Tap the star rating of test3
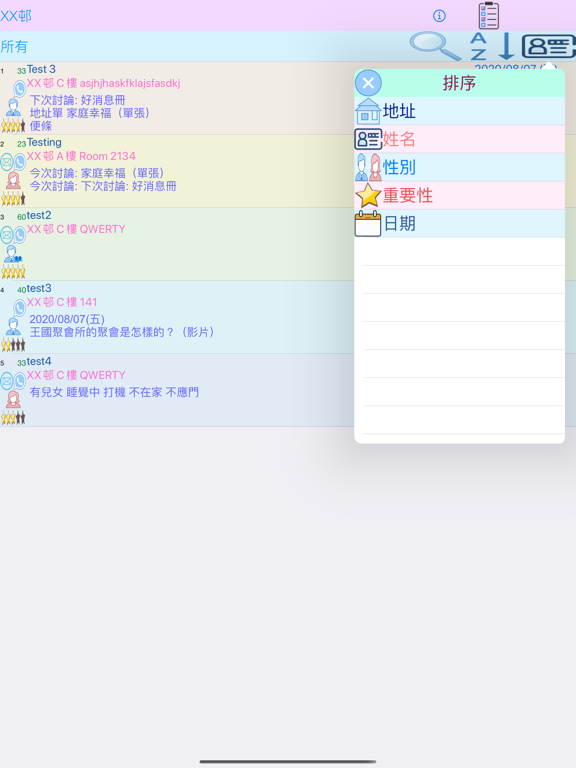 [13, 345]
